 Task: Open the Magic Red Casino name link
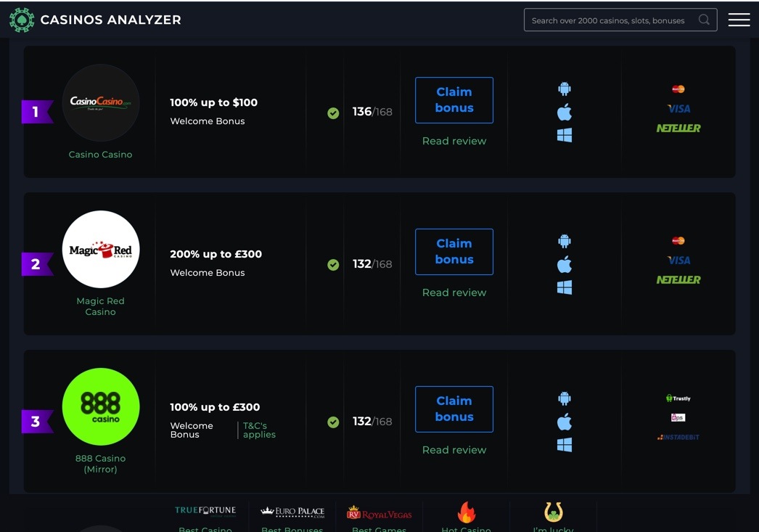pos(100,306)
